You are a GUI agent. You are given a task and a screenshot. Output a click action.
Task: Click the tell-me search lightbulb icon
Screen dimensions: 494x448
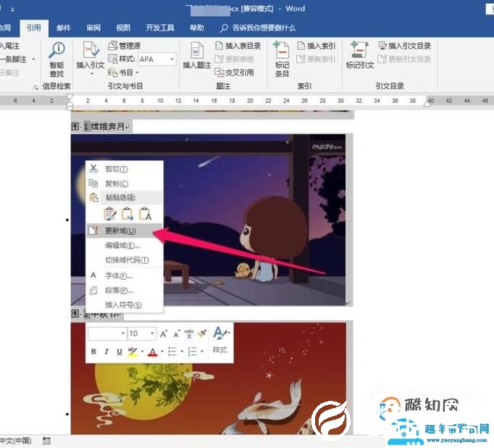224,28
